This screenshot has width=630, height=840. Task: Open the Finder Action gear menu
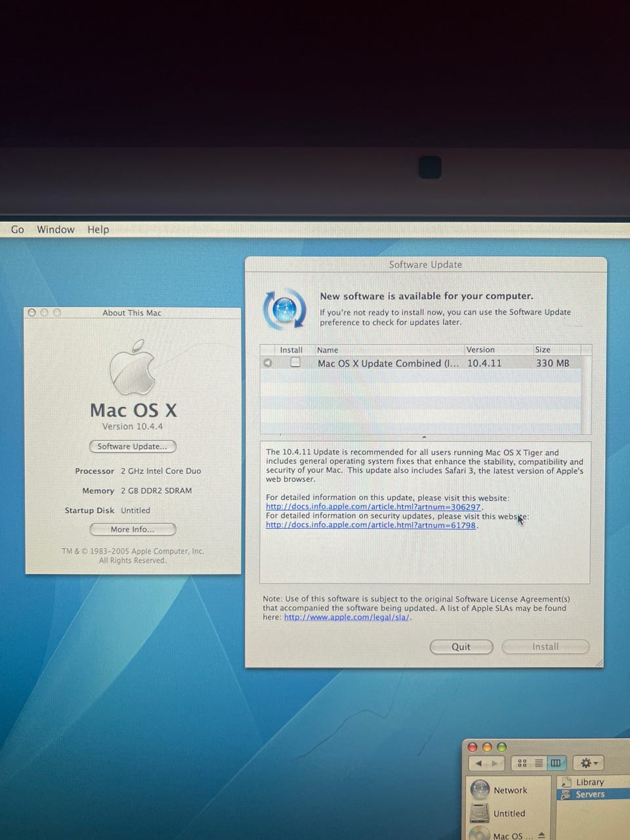pyautogui.click(x=589, y=763)
